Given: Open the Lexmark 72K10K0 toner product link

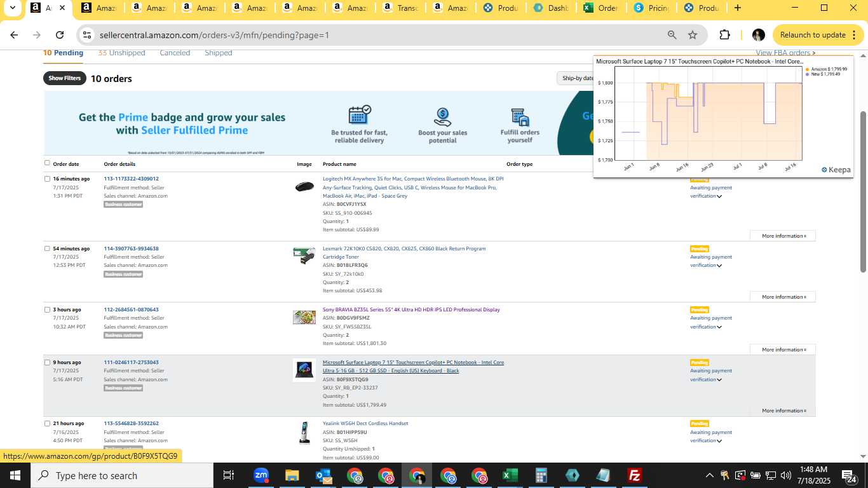Looking at the screenshot, I should [x=404, y=252].
